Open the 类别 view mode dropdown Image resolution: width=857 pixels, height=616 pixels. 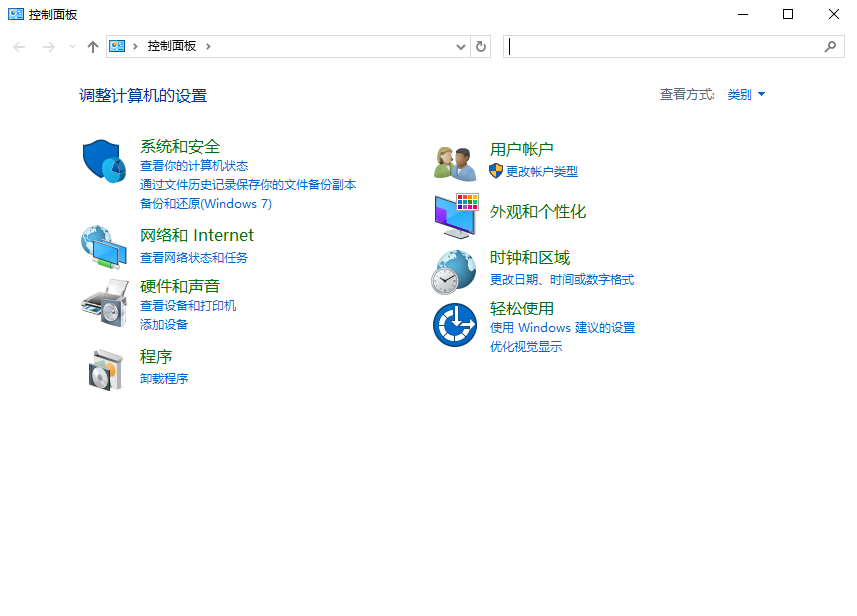[745, 94]
